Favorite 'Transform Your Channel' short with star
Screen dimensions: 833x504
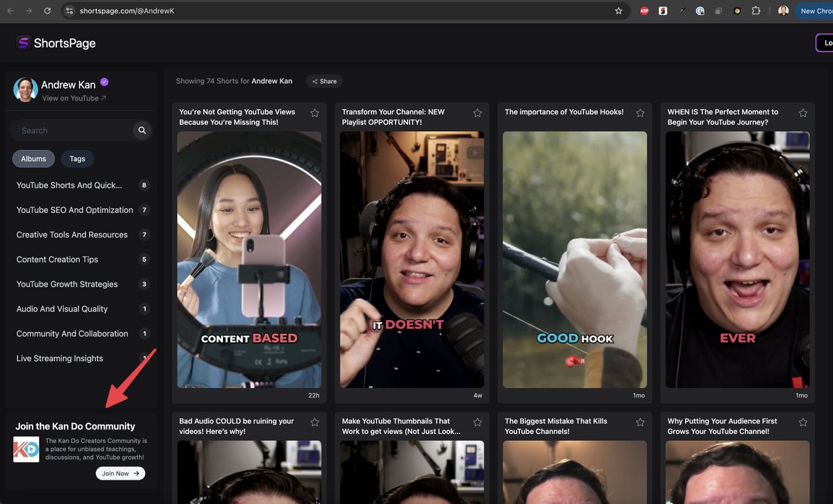[x=478, y=113]
